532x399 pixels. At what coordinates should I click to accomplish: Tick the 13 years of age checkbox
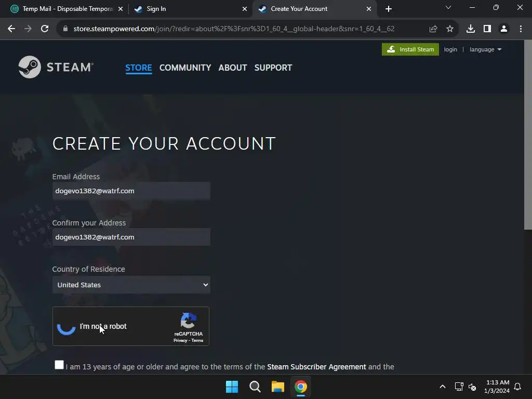[59, 365]
